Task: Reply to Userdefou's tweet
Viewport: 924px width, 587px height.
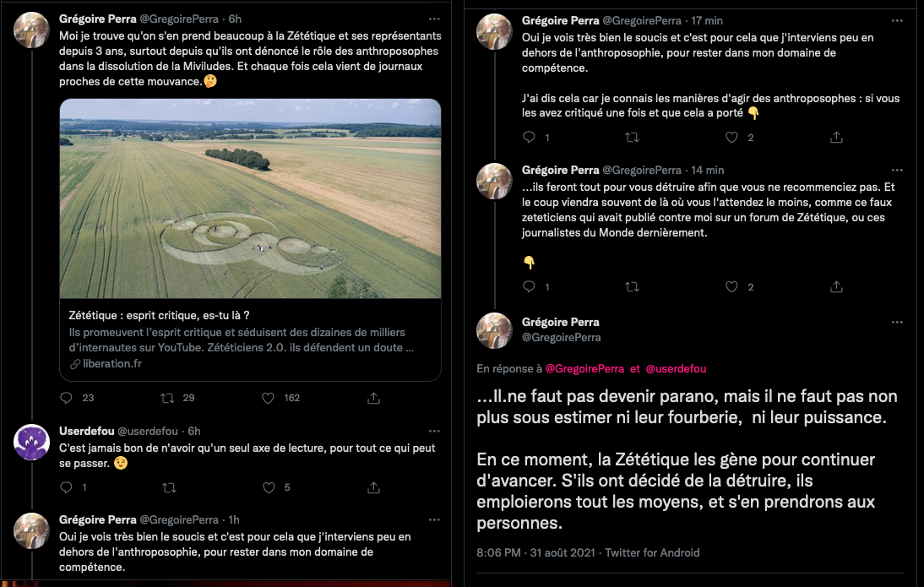Action: click(x=68, y=487)
